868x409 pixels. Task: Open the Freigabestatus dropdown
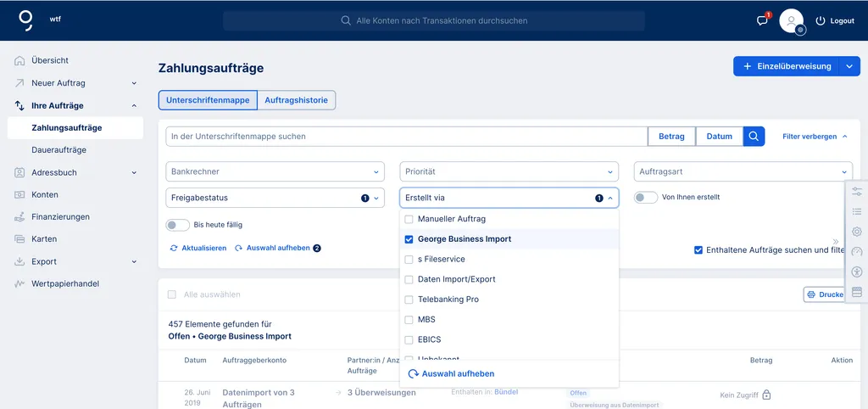pyautogui.click(x=275, y=198)
